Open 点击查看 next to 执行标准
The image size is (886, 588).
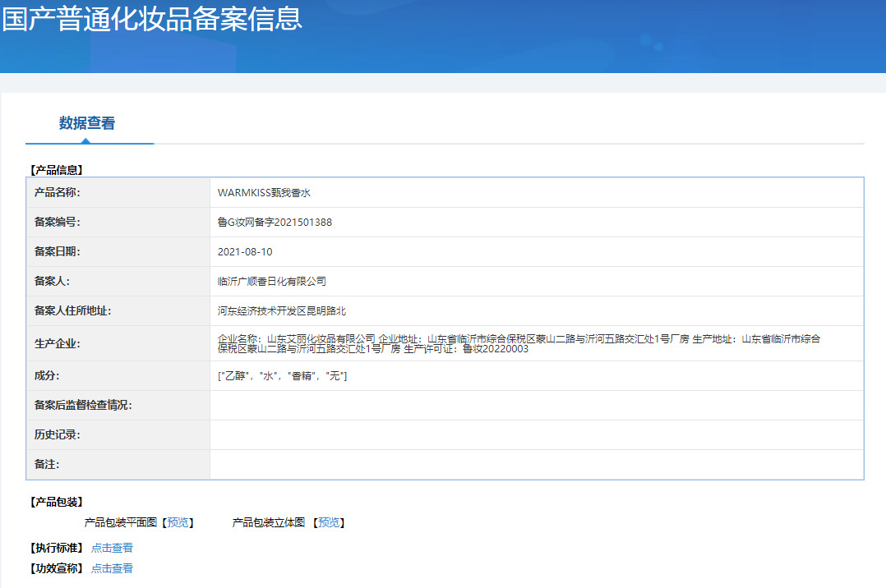(112, 548)
